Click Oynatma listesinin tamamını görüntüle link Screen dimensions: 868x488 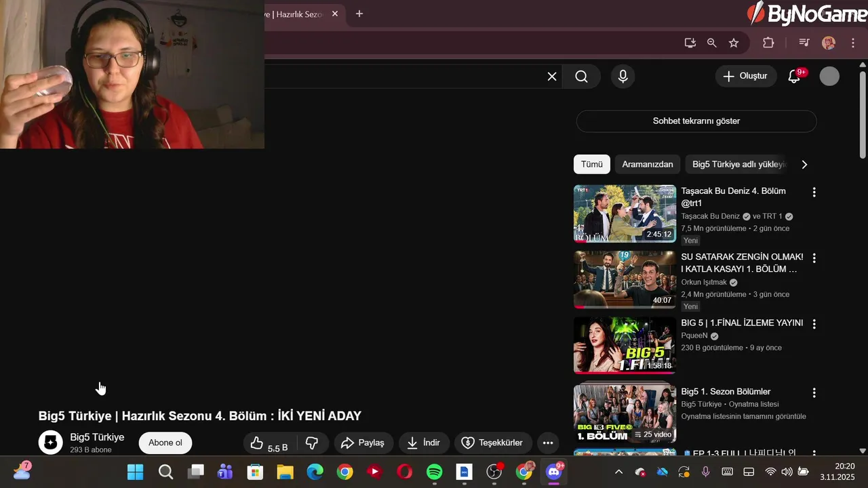click(x=743, y=416)
